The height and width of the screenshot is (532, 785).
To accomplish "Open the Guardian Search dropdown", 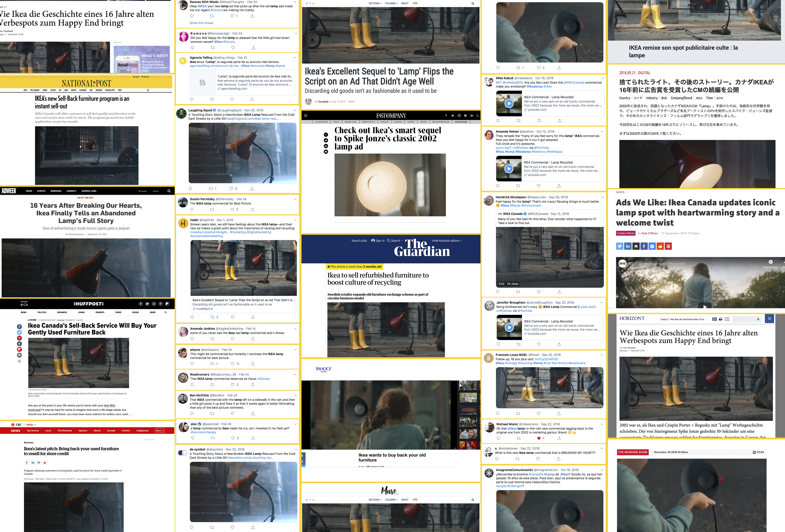I will coord(395,241).
